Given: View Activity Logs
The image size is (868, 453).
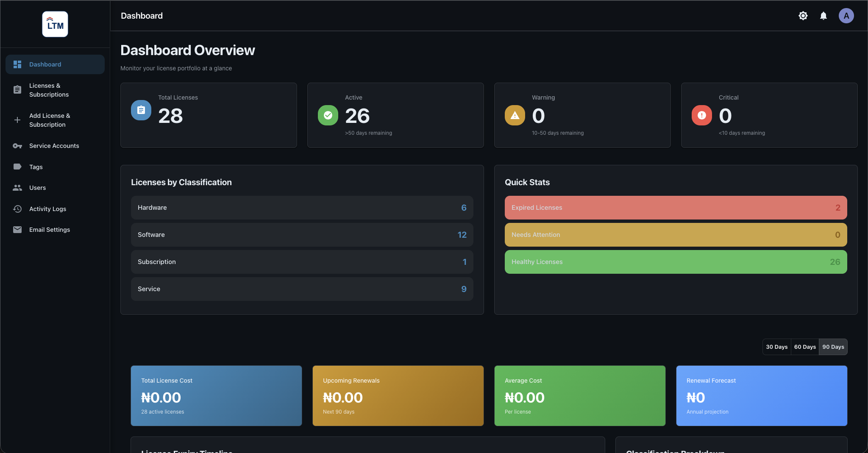Looking at the screenshot, I should (55, 209).
